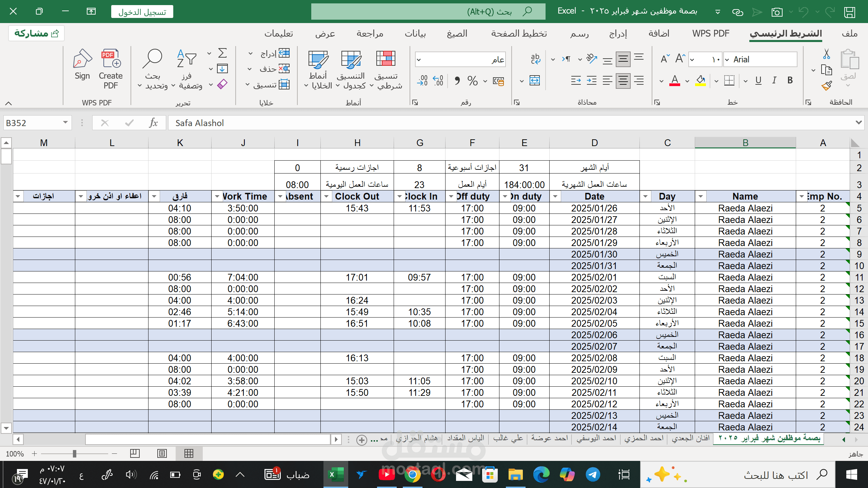Click the red font color swatch
Image resolution: width=868 pixels, height=488 pixels.
pyautogui.click(x=675, y=81)
